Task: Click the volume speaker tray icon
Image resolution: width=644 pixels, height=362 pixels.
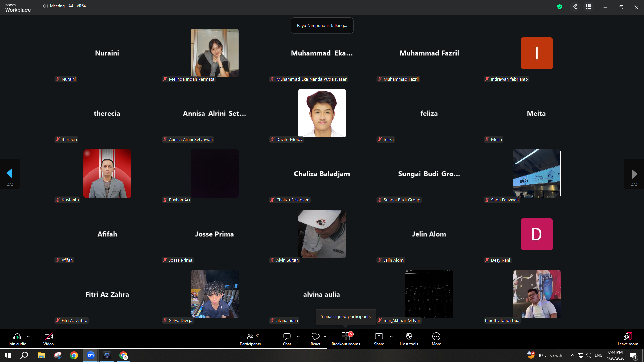Action: 589,355
